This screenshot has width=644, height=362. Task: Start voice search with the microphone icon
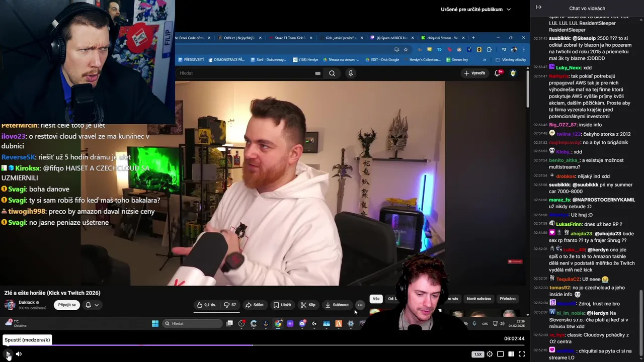351,73
